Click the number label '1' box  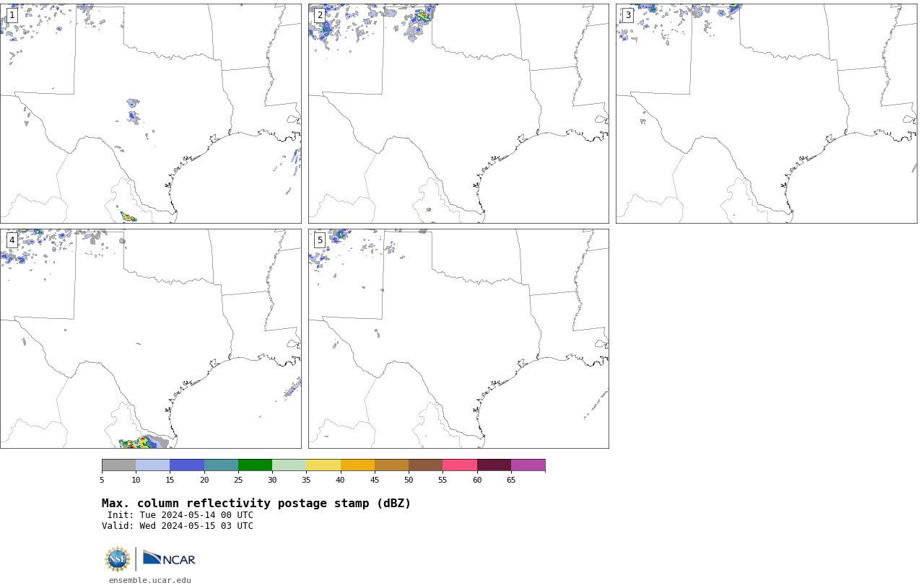click(x=12, y=15)
